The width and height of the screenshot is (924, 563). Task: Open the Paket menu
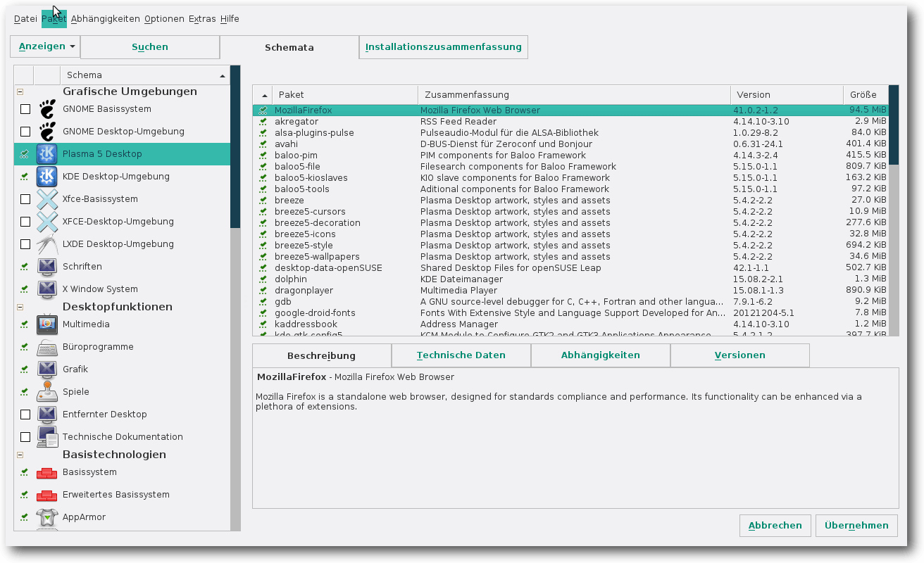click(54, 19)
